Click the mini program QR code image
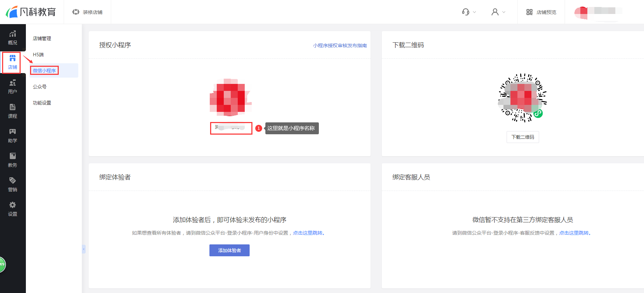The image size is (644, 293). (x=522, y=98)
